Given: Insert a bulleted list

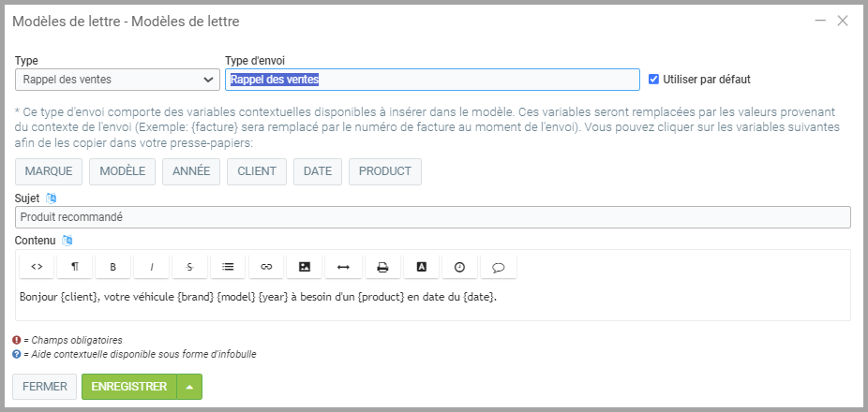Looking at the screenshot, I should (228, 267).
